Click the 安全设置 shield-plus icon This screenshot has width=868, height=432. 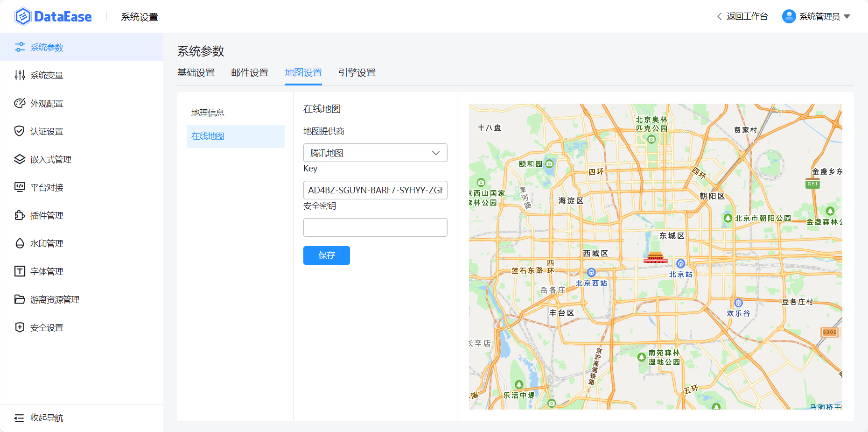(x=20, y=327)
